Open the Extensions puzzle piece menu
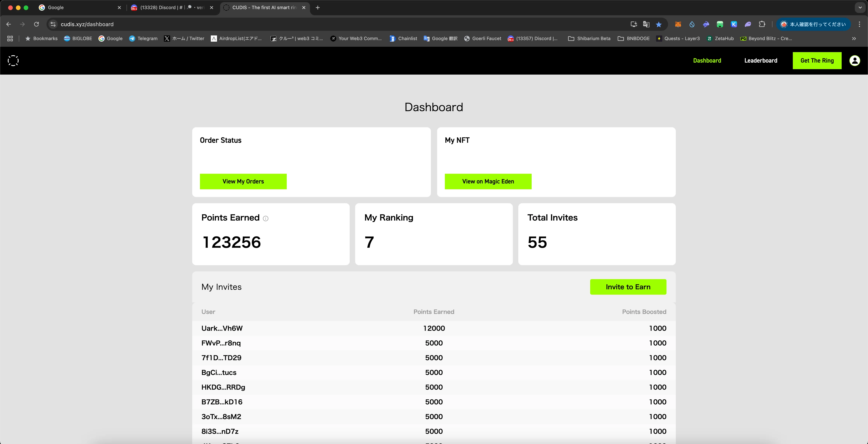868x444 pixels. (762, 24)
